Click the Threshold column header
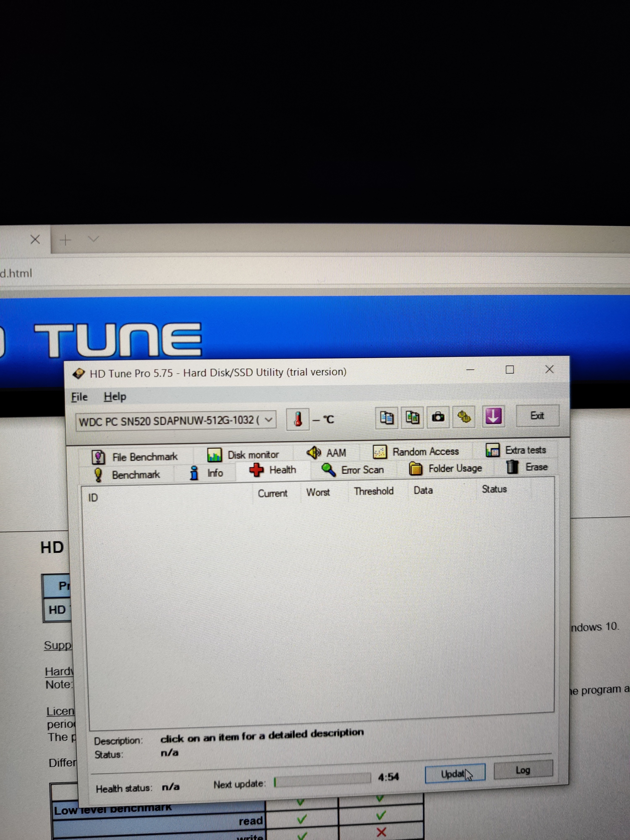The image size is (630, 840). pos(374,491)
